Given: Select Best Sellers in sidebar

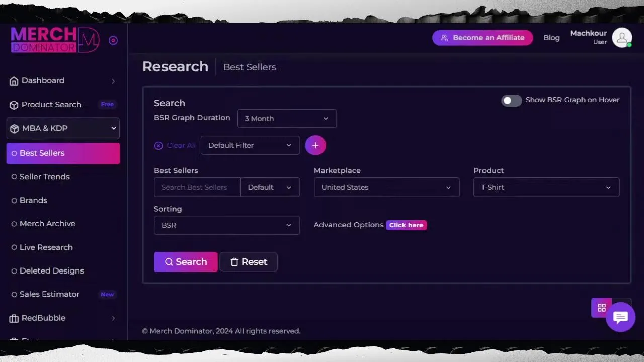Looking at the screenshot, I should pyautogui.click(x=63, y=153).
